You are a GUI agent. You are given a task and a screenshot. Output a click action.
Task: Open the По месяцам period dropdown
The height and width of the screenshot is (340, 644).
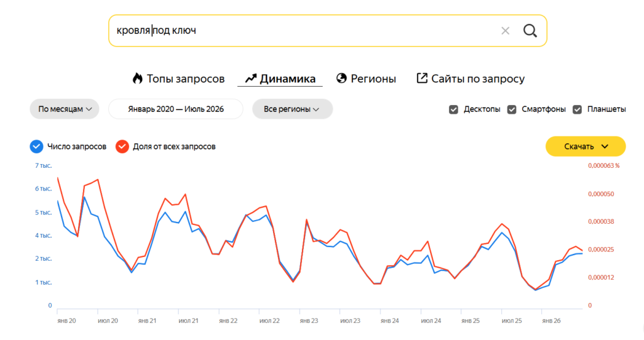pyautogui.click(x=65, y=109)
